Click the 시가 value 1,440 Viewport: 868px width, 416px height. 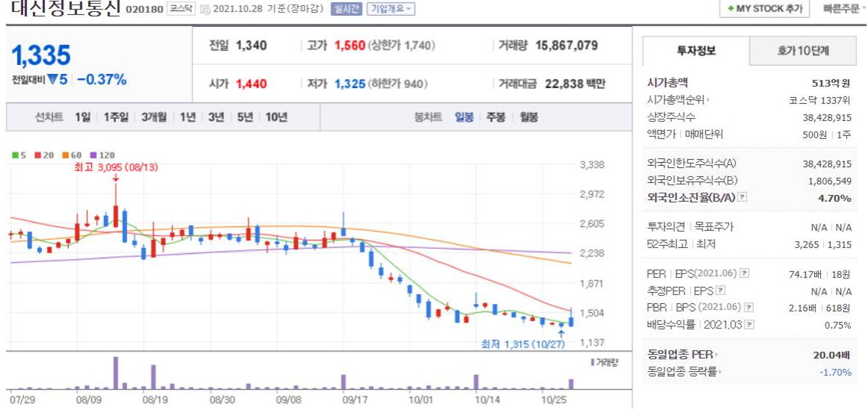[x=251, y=84]
